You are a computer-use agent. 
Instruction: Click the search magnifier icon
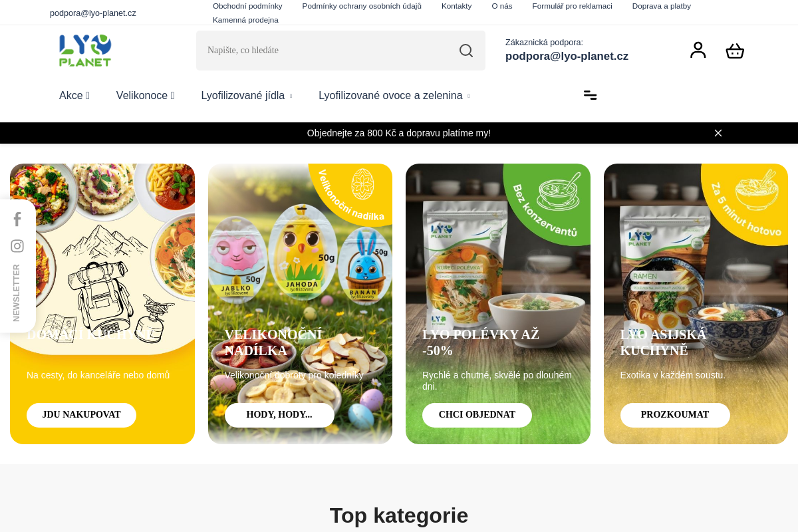pos(466,51)
